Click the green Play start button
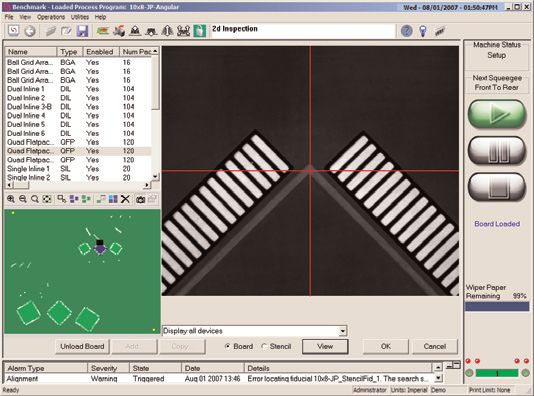The image size is (534, 396). pyautogui.click(x=497, y=114)
